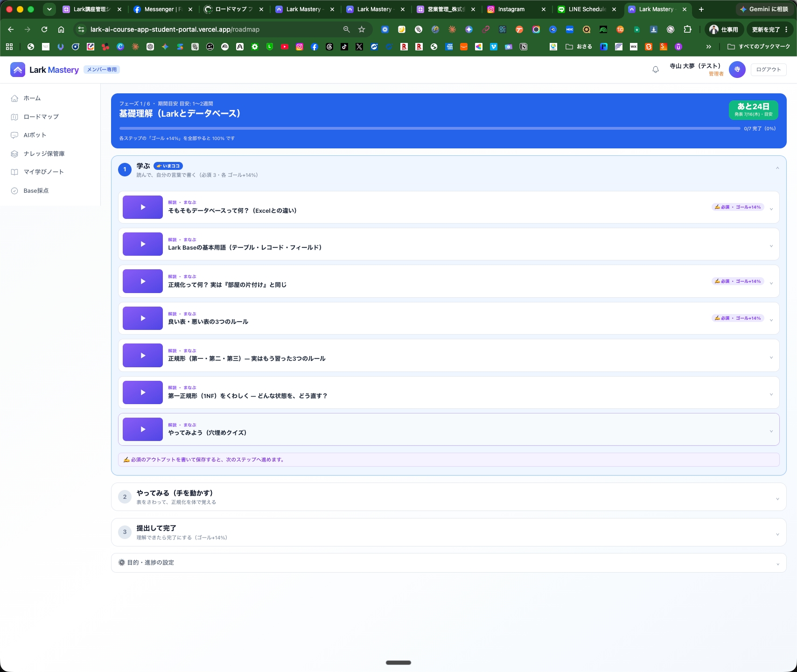Open the おさる bookmarks folder
The height and width of the screenshot is (672, 797).
coord(579,47)
